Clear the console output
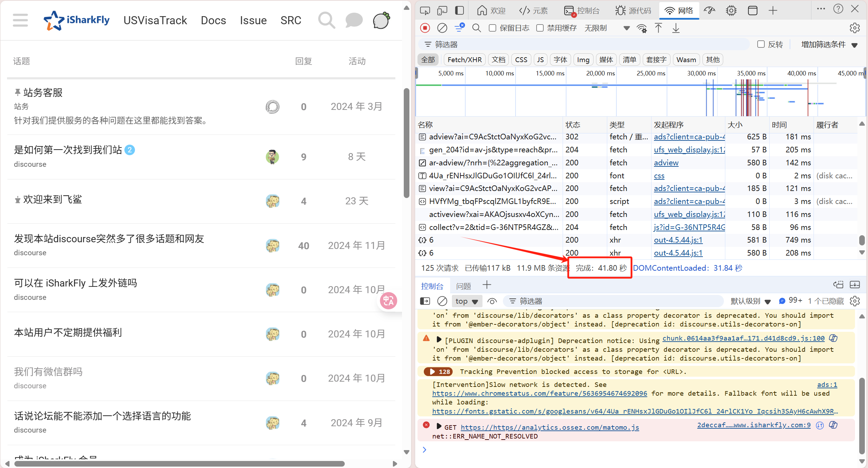 click(x=442, y=301)
